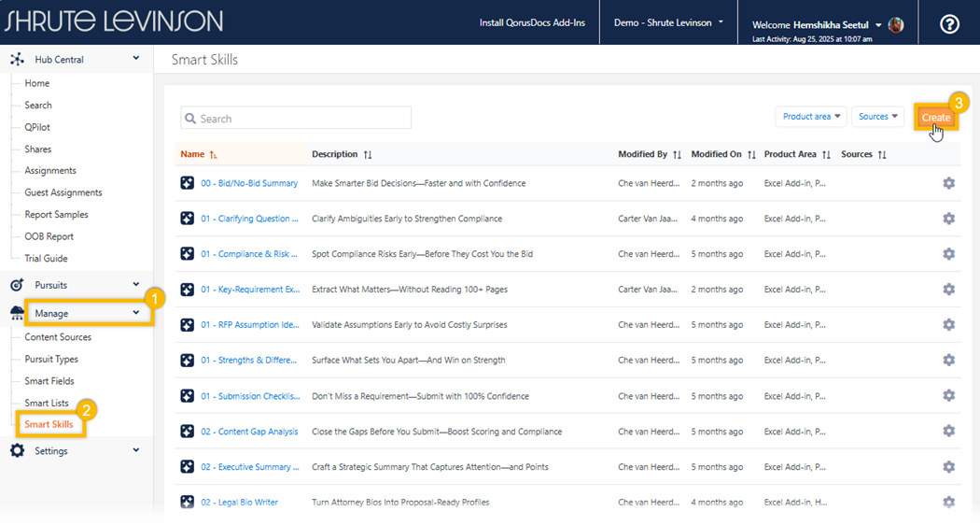
Task: Collapse the Hub Central section
Action: (x=136, y=59)
